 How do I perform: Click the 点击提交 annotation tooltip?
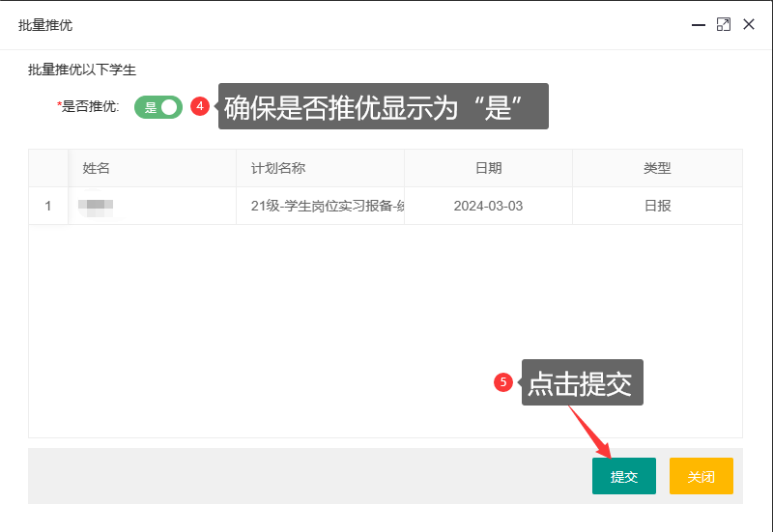(582, 383)
